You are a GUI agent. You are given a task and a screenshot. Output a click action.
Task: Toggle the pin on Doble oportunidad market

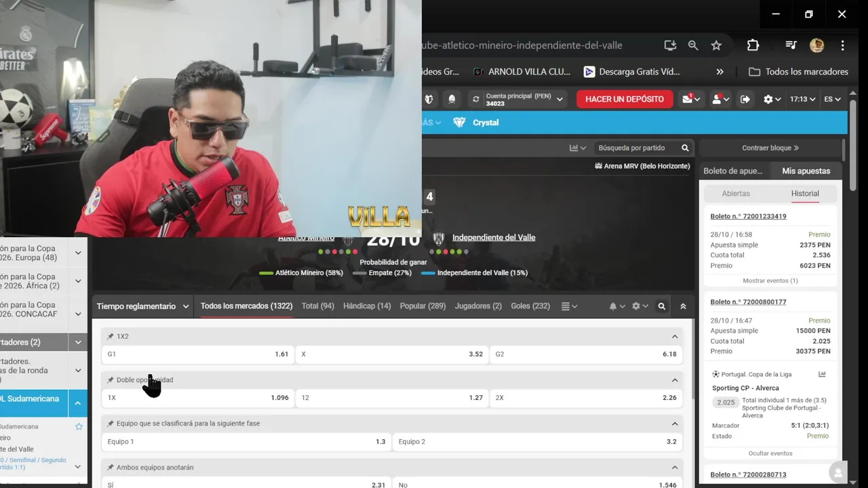[x=111, y=380]
